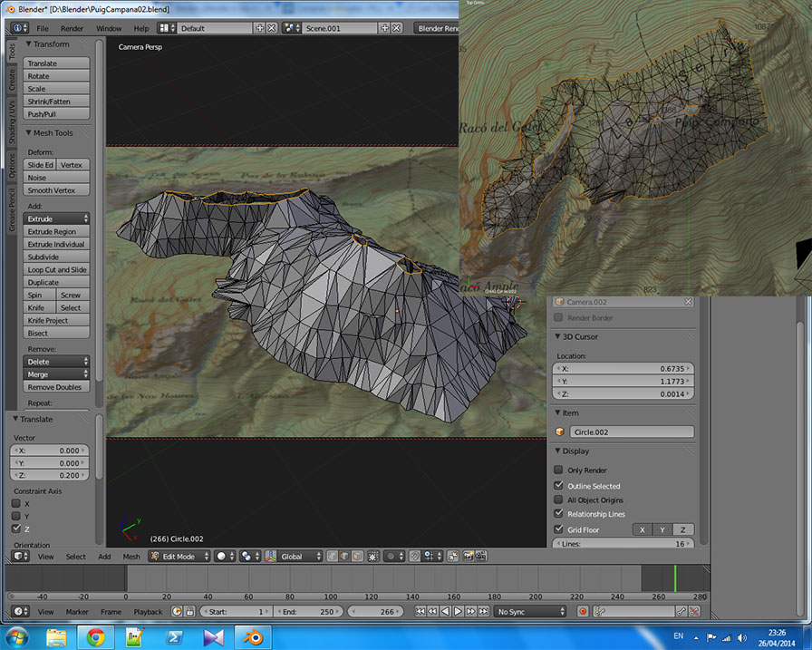The height and width of the screenshot is (650, 812).
Task: Click the Subdivide button
Action: [57, 257]
